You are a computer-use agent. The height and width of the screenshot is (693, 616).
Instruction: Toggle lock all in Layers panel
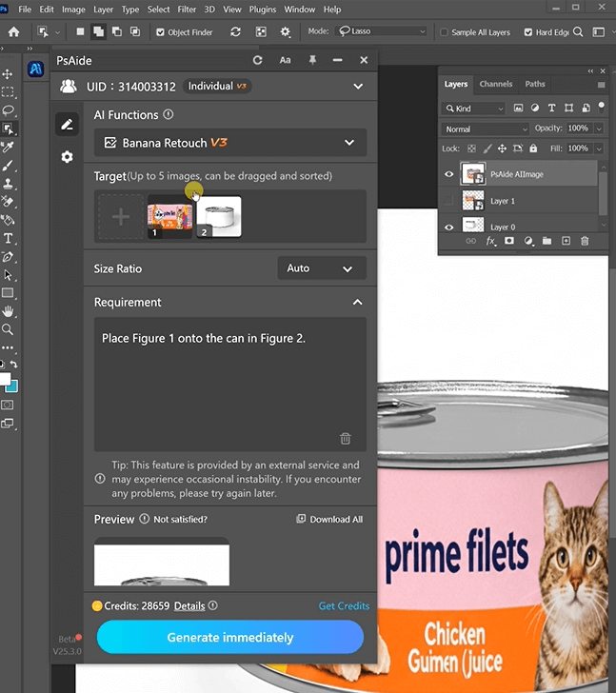[x=533, y=148]
